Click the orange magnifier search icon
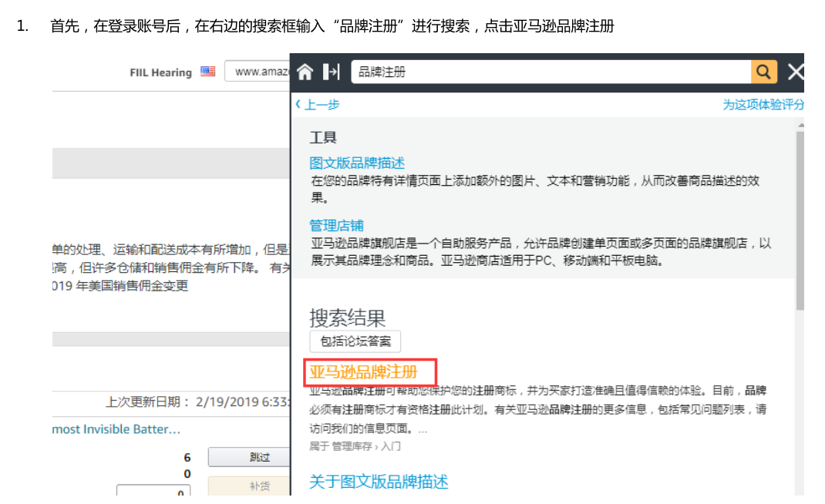The height and width of the screenshot is (504, 825). (763, 71)
